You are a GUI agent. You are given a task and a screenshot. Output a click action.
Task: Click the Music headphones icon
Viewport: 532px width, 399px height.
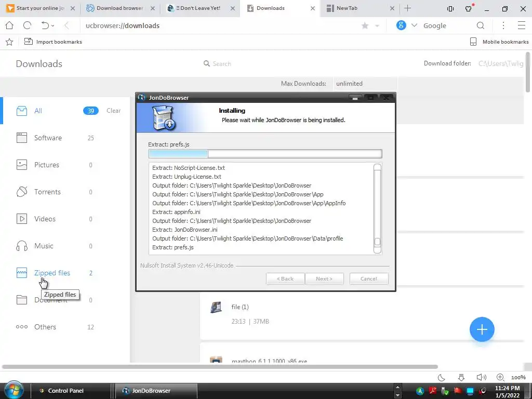point(22,246)
